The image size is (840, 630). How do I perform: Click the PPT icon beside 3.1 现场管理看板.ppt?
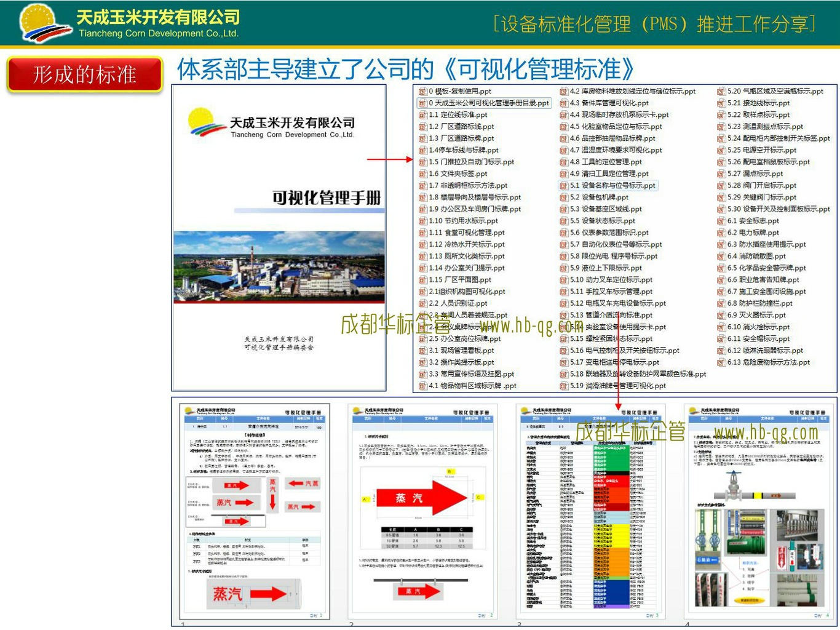[422, 351]
